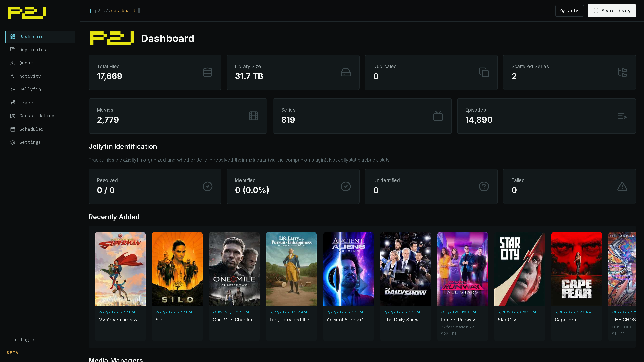Open the Project Runway All Stars poster

coord(462,269)
